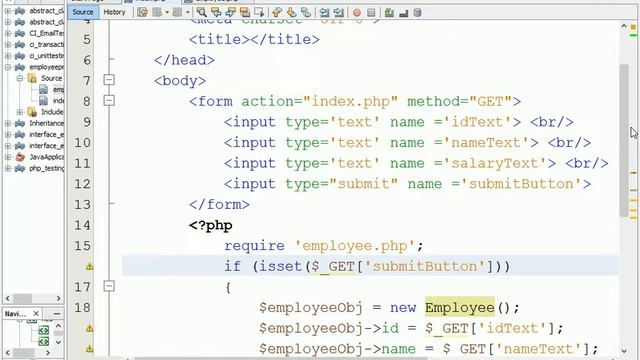Click "index.php" in the form action attribute
Image resolution: width=640 pixels, height=360 pixels.
tap(351, 101)
